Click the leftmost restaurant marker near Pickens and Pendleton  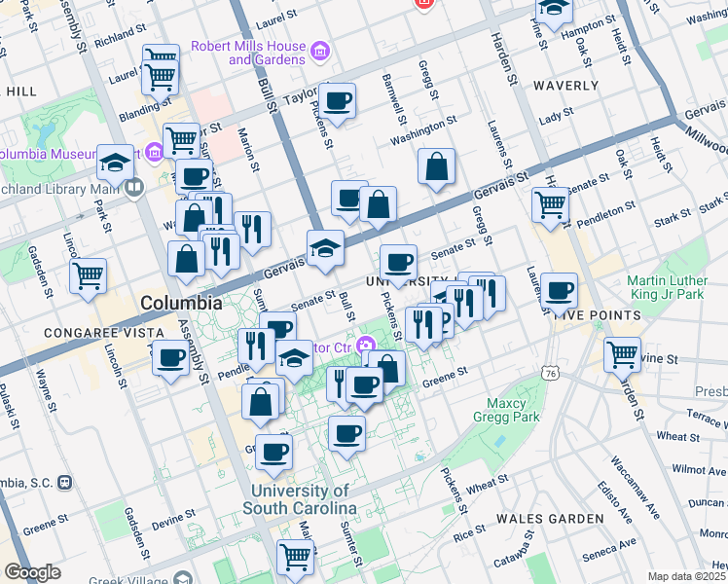point(423,325)
